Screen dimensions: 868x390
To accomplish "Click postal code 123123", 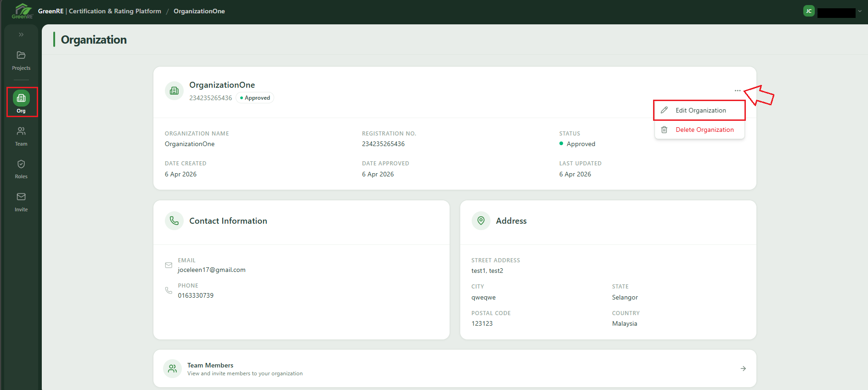I will pos(482,323).
